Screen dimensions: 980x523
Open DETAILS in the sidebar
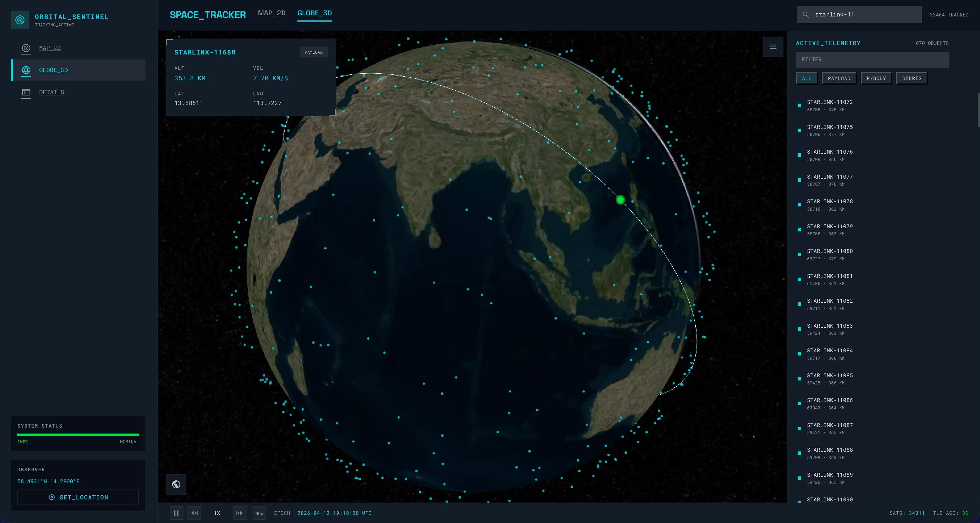(x=78, y=92)
